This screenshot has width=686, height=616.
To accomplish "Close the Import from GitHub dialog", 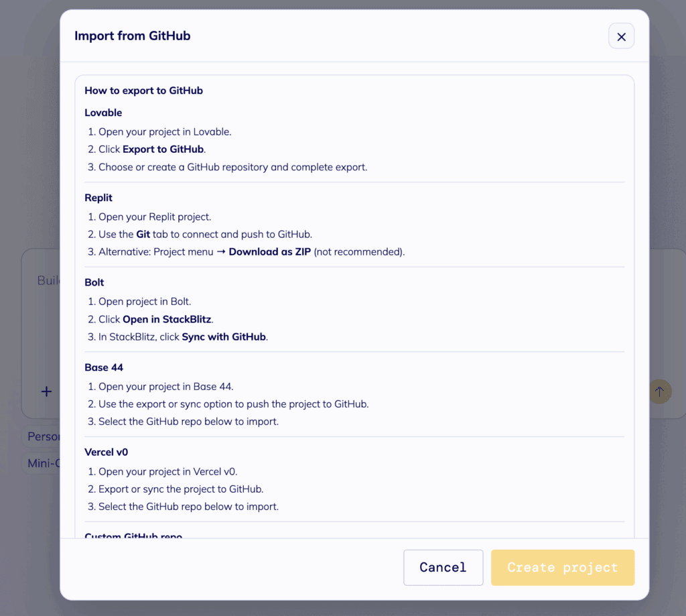I will [621, 37].
